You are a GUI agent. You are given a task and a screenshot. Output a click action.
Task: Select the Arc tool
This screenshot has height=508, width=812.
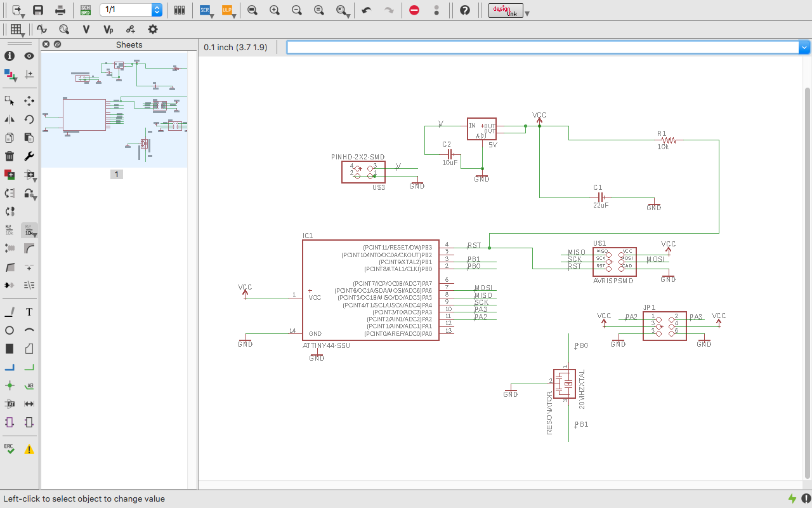[29, 330]
